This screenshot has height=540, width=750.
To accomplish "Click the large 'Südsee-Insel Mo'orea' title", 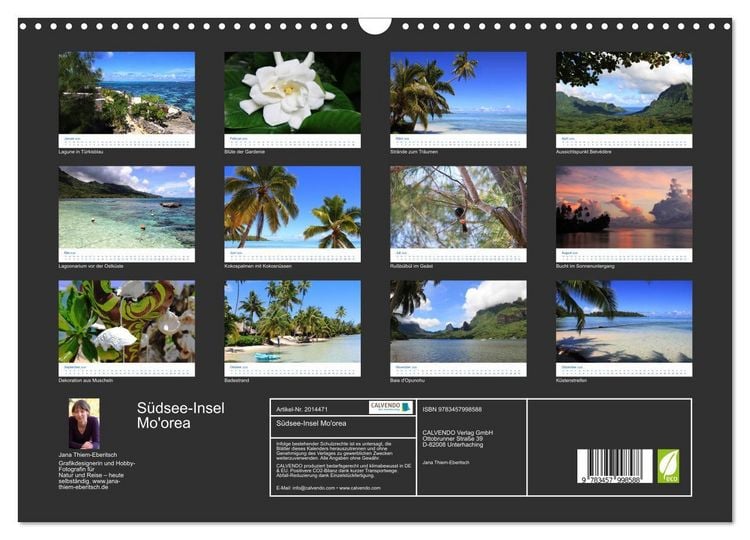I will click(180, 415).
